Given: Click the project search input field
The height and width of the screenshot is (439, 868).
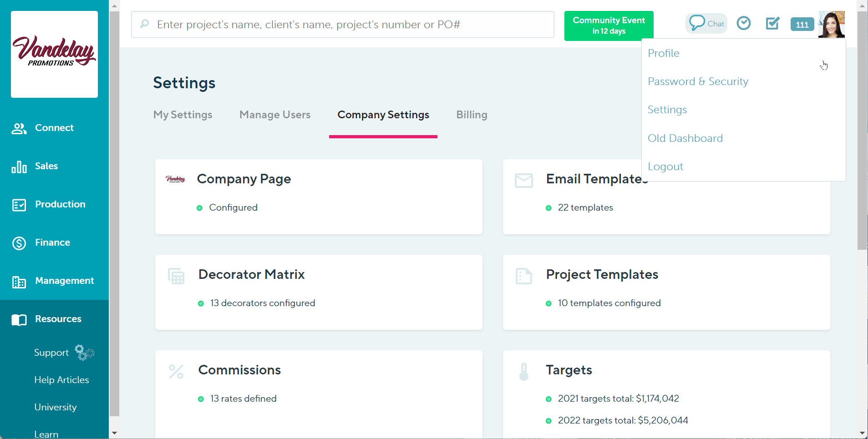Looking at the screenshot, I should [342, 24].
